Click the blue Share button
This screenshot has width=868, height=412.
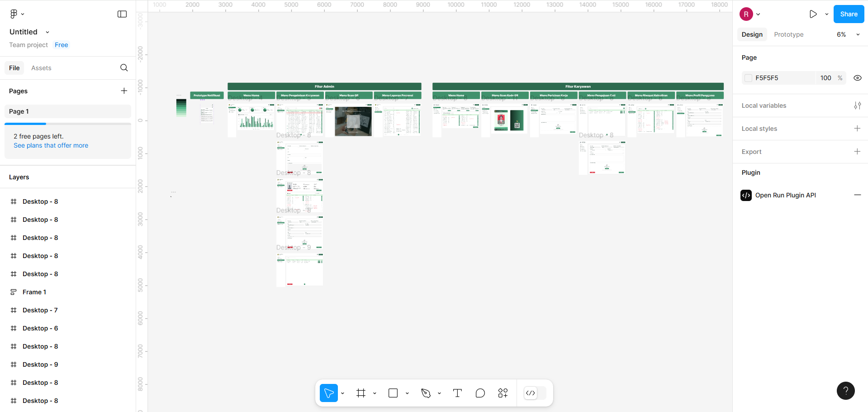tap(849, 14)
